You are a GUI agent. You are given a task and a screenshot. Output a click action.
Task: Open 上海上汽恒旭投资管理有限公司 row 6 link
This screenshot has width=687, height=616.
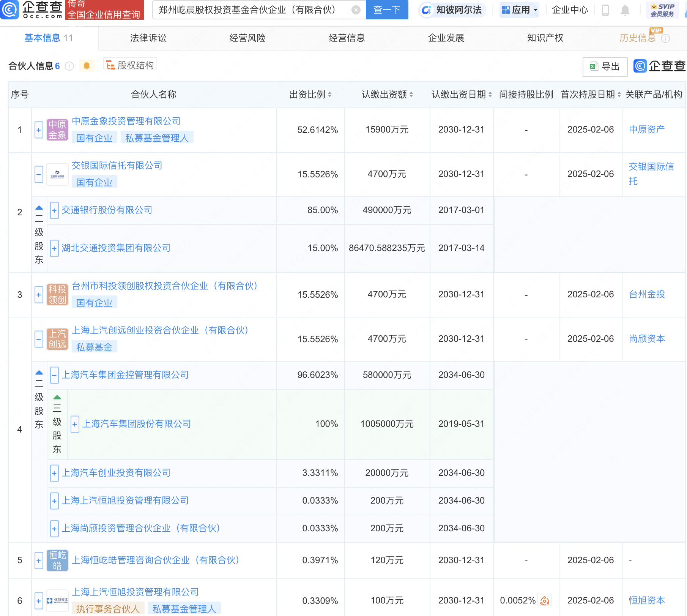[x=135, y=592]
